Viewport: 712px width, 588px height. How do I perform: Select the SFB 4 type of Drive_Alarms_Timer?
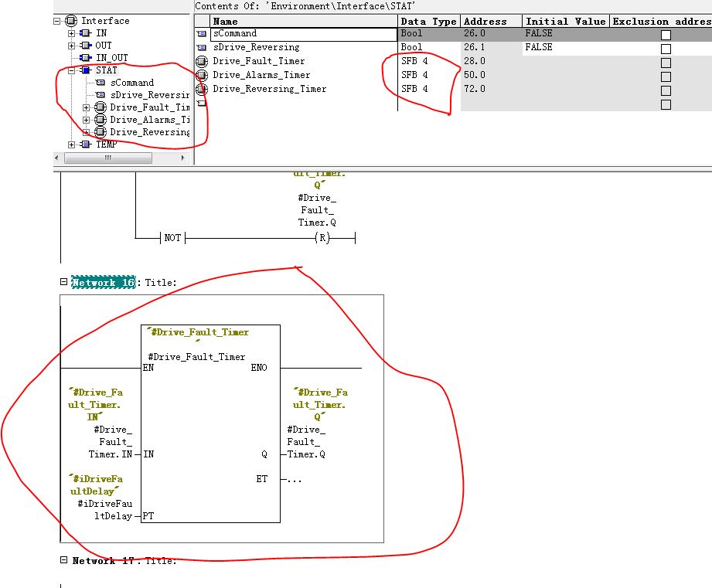coord(414,75)
